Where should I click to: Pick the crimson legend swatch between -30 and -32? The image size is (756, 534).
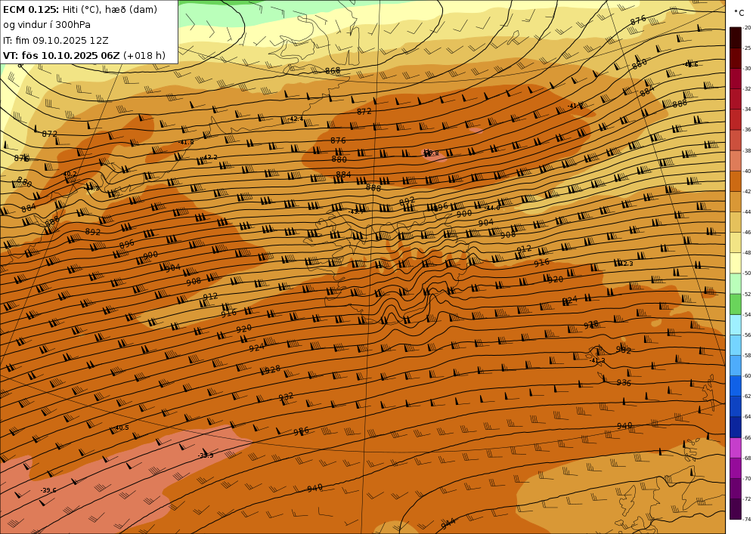click(x=736, y=79)
